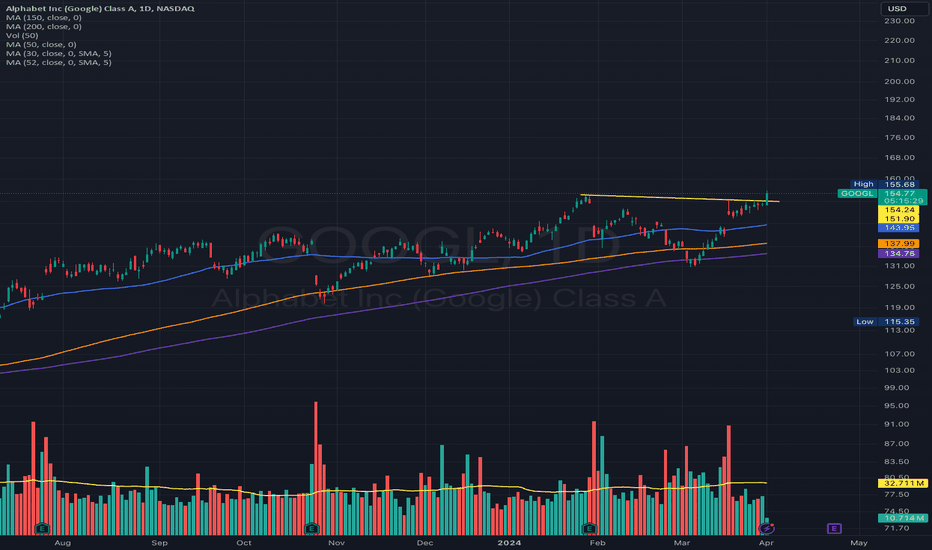Click the 71.70 price axis label
The height and width of the screenshot is (550, 932).
coord(899,528)
